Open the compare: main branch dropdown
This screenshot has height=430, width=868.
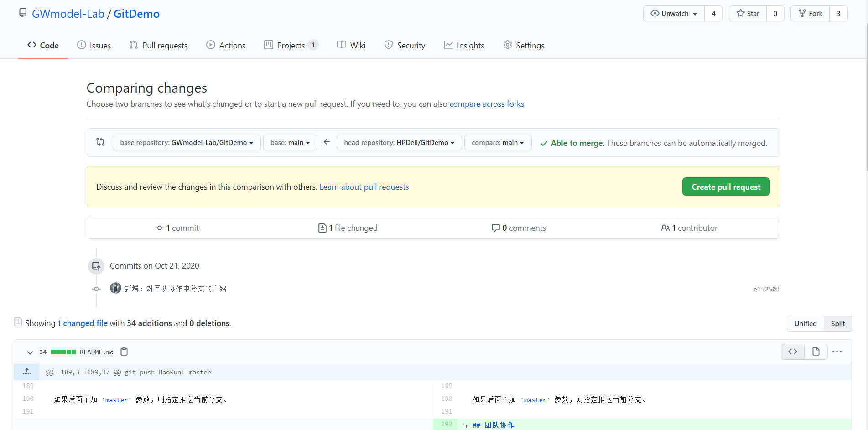[x=498, y=143]
